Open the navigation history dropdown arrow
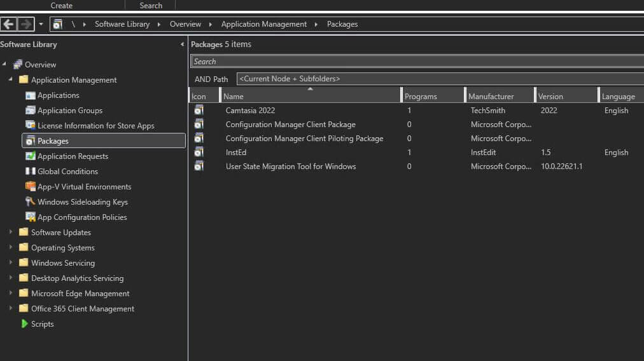 point(41,24)
